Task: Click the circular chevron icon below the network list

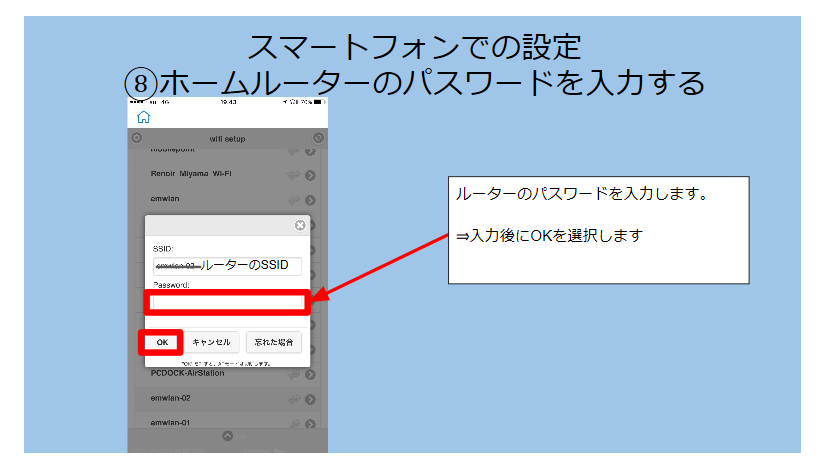Action: (x=227, y=436)
